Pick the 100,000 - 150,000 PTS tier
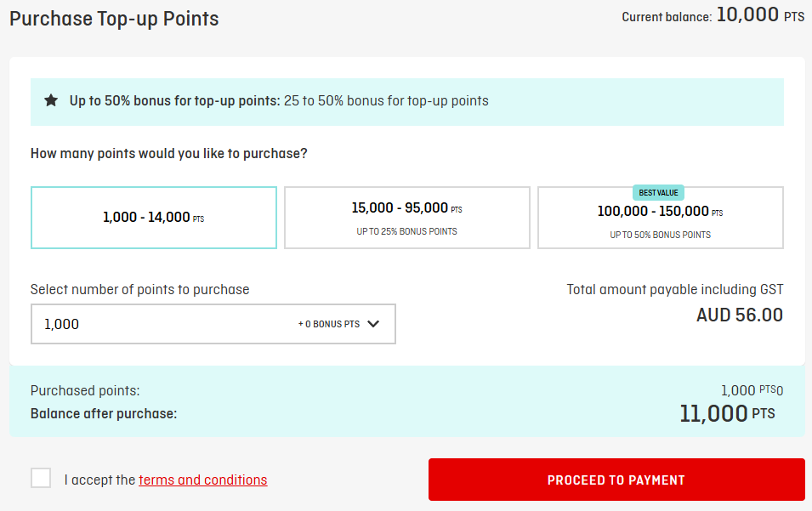812x511 pixels. (x=661, y=218)
